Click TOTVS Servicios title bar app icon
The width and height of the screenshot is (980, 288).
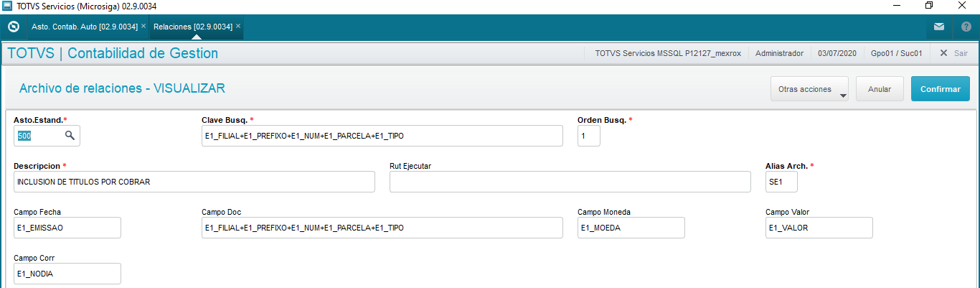(7, 6)
